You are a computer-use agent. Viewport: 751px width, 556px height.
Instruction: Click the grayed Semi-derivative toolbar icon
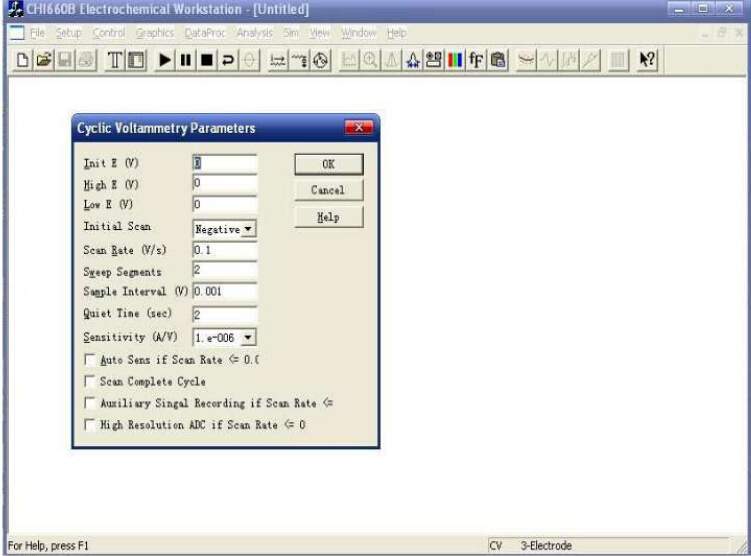pyautogui.click(x=569, y=60)
